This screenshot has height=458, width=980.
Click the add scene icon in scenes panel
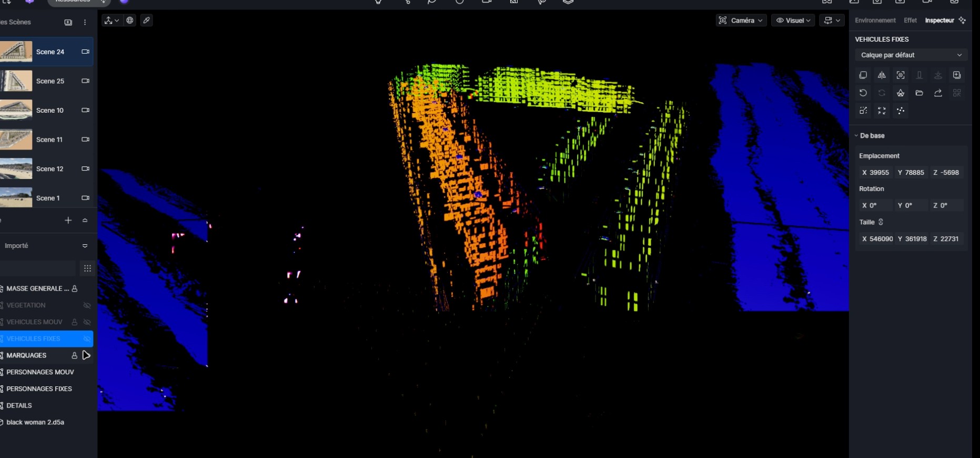(68, 22)
